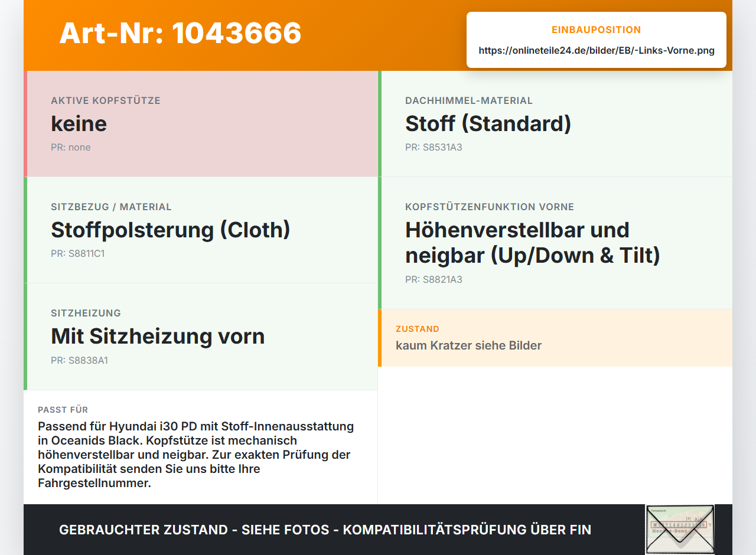Select 'kaum Kratzer siehe Bilder' text
This screenshot has height=555, width=756.
(x=468, y=345)
